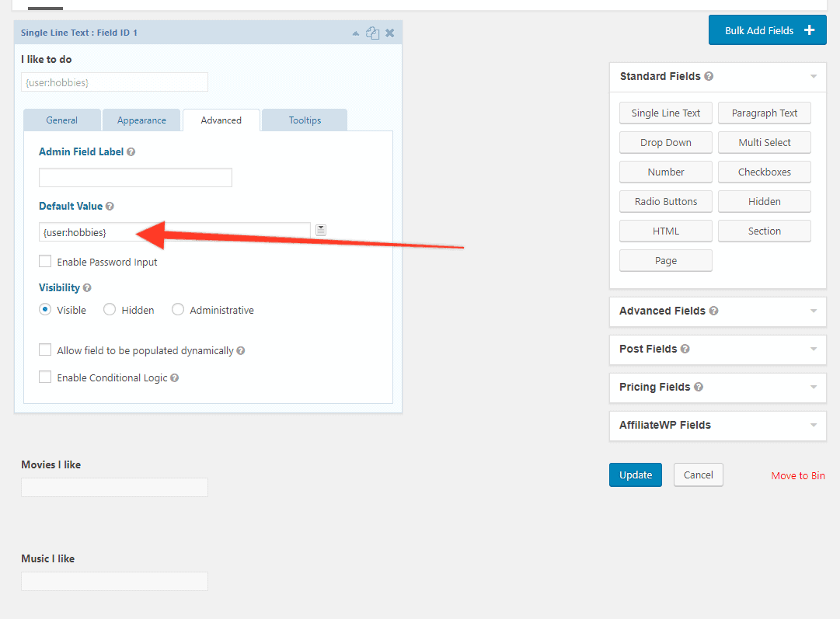Collapse the Field ID 1 editor arrow
The image size is (840, 619).
[x=356, y=33]
